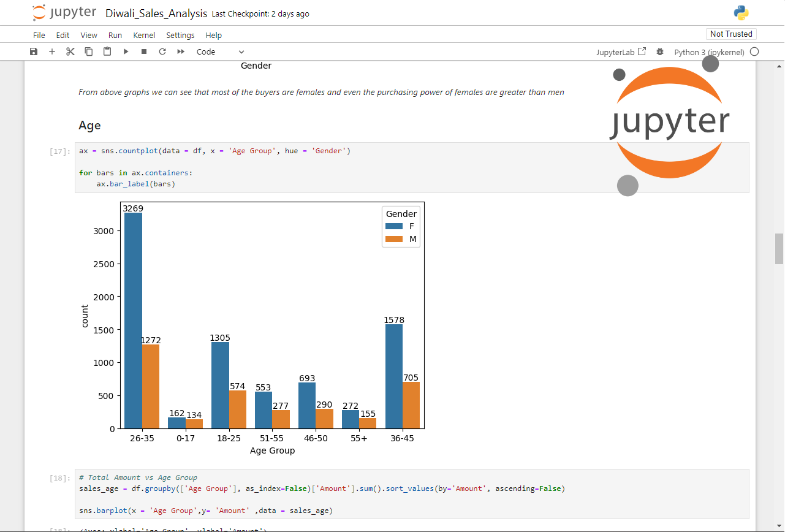Restart the kernel icon

(162, 52)
